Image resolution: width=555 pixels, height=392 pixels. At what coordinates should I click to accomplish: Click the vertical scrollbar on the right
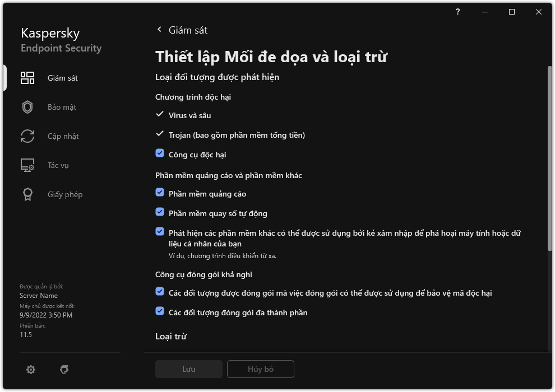pos(549,168)
